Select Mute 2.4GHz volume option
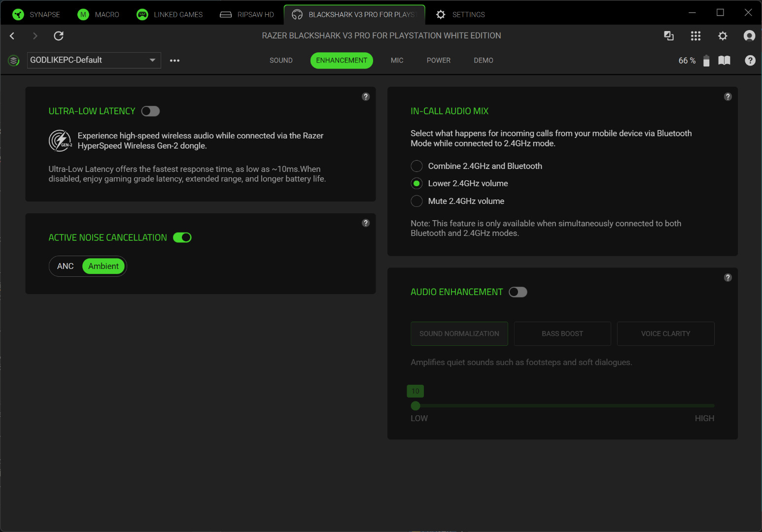The height and width of the screenshot is (532, 762). pos(416,201)
